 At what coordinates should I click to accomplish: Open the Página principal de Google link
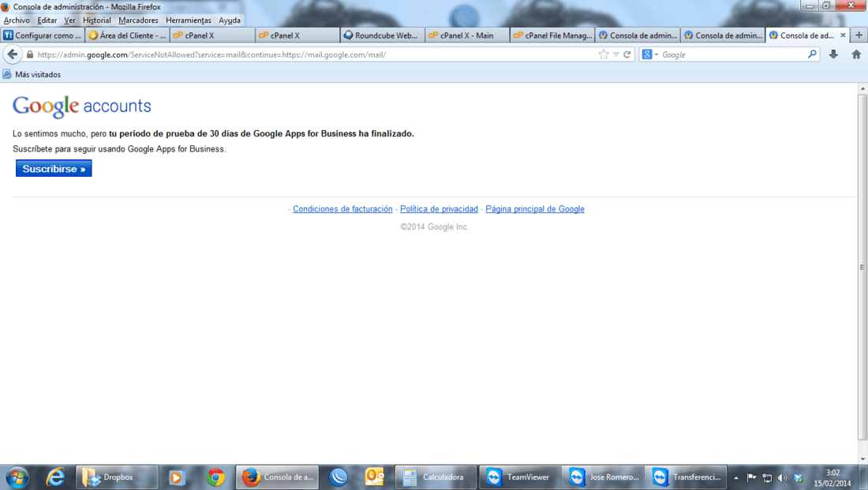[535, 209]
